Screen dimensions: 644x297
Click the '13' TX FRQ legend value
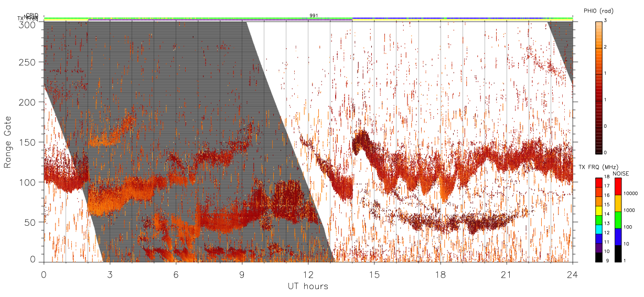point(607,223)
